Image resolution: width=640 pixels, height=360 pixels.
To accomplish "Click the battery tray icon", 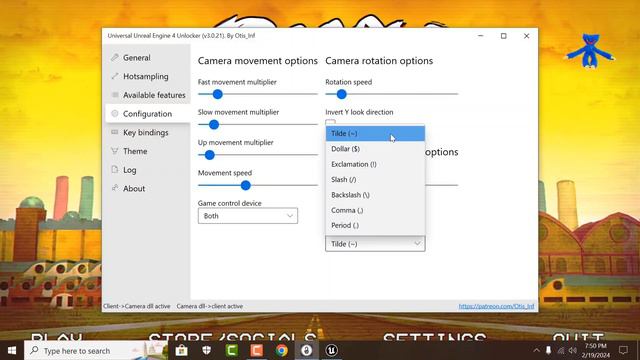I will (549, 351).
